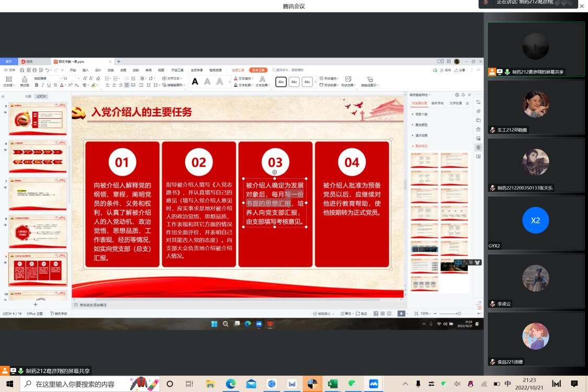Switch to normal view in status bar
The image size is (588, 392).
(376, 314)
